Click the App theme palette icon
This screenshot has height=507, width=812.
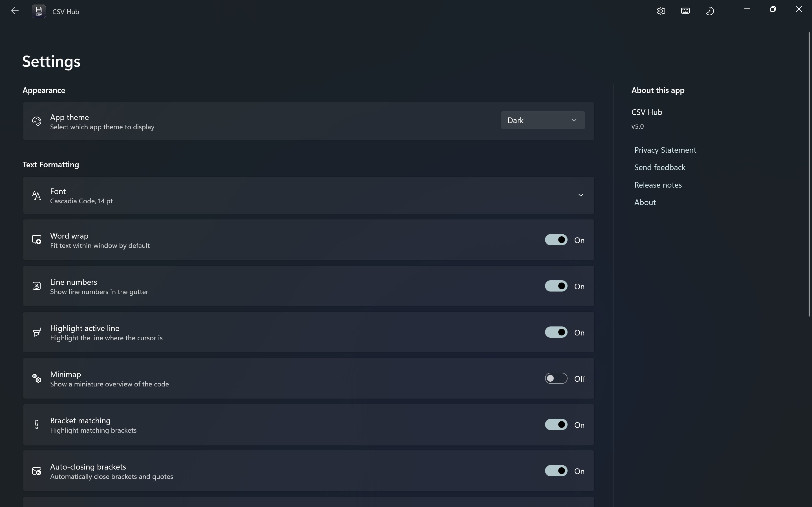coord(37,121)
